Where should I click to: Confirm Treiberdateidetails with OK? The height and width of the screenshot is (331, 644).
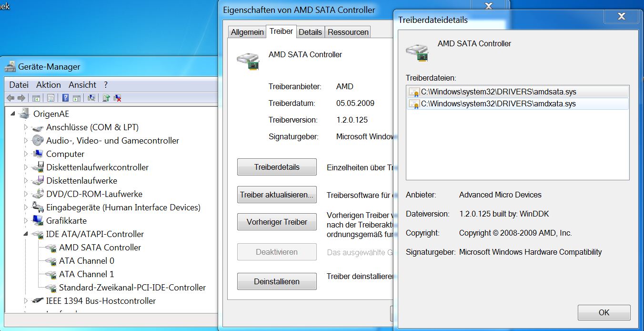[x=604, y=313]
